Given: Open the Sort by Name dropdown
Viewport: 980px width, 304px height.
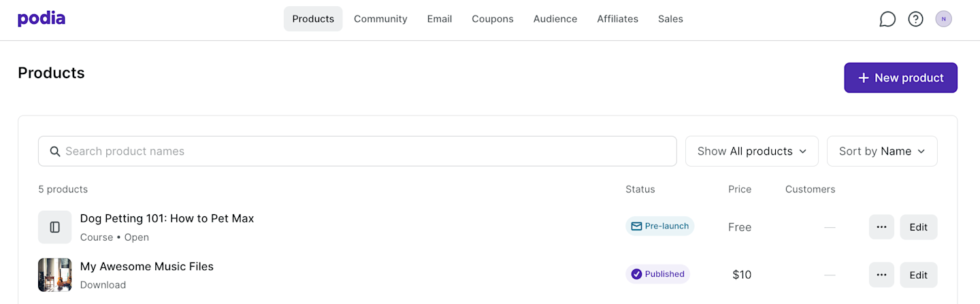Looking at the screenshot, I should click(882, 151).
